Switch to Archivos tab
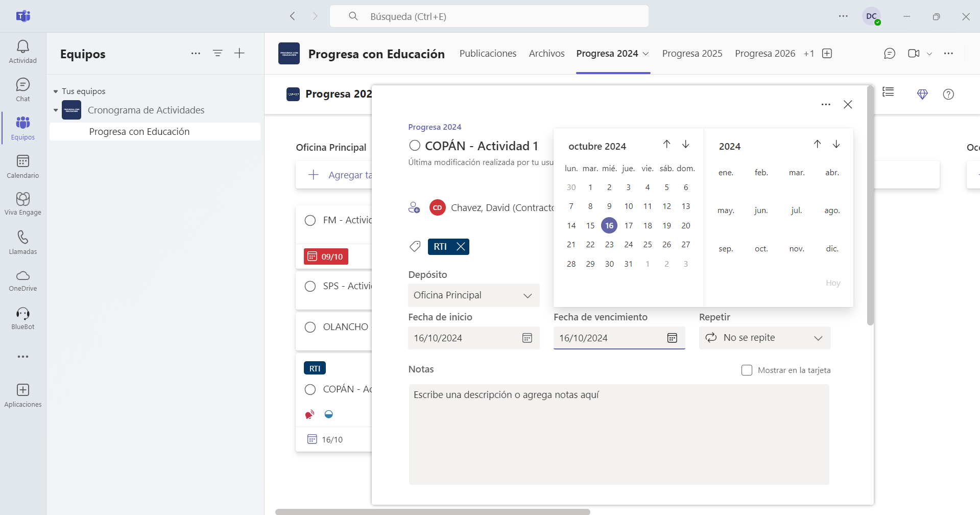 [x=546, y=54]
